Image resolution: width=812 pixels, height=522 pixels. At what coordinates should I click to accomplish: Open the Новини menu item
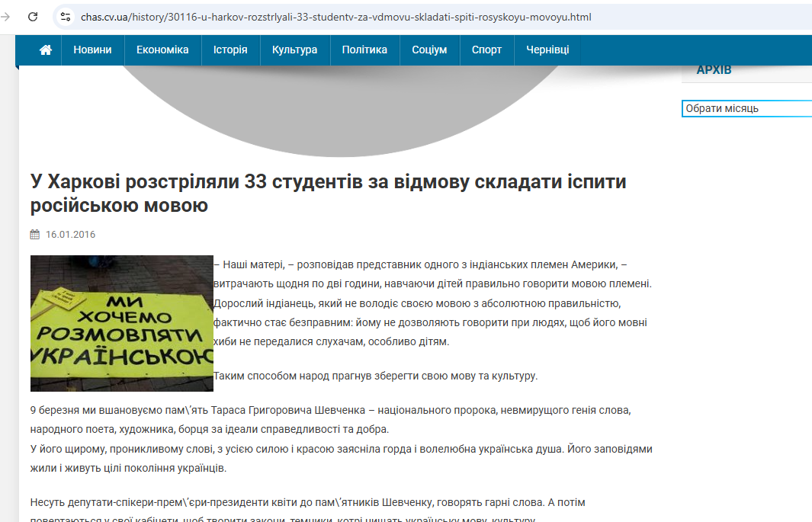coord(92,50)
